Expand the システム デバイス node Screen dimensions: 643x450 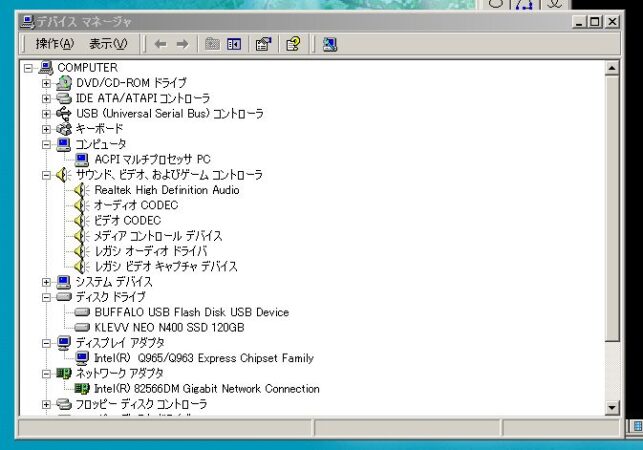click(46, 282)
